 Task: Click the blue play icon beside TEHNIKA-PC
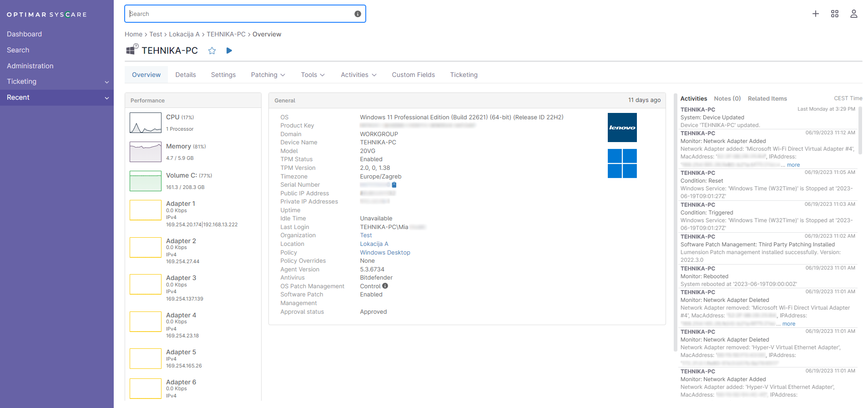coord(229,51)
